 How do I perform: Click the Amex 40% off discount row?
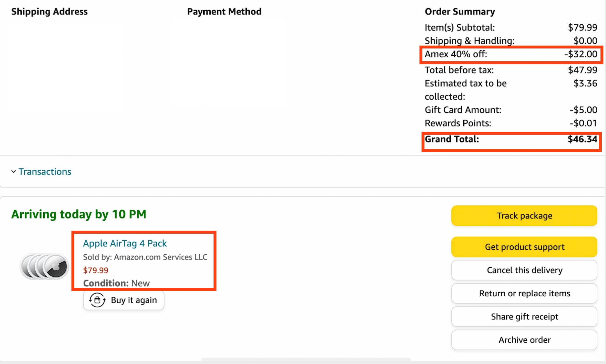511,54
